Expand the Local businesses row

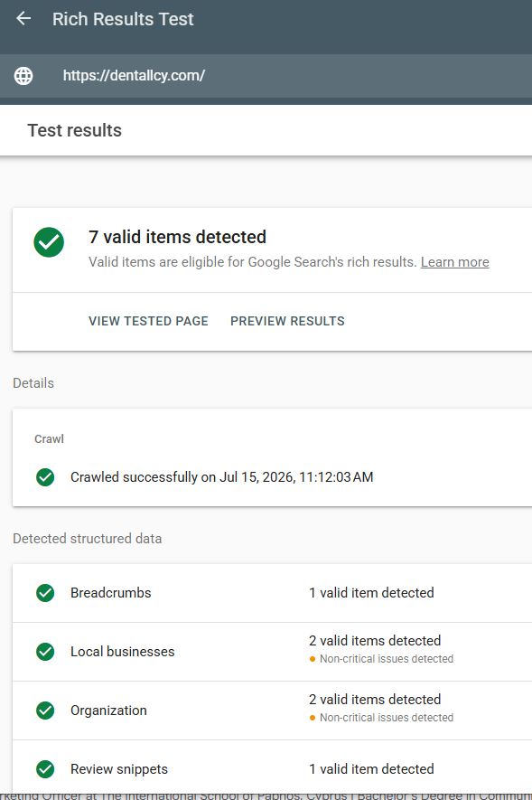click(272, 652)
